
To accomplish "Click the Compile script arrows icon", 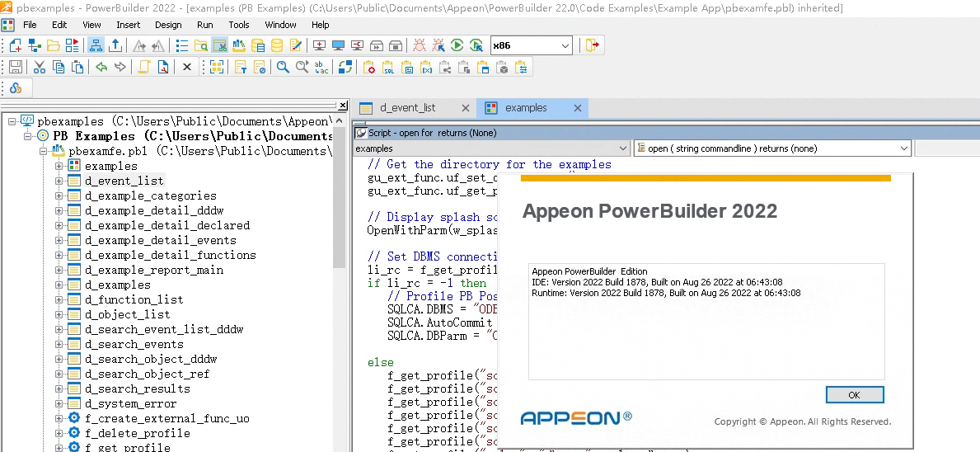I will [x=345, y=67].
